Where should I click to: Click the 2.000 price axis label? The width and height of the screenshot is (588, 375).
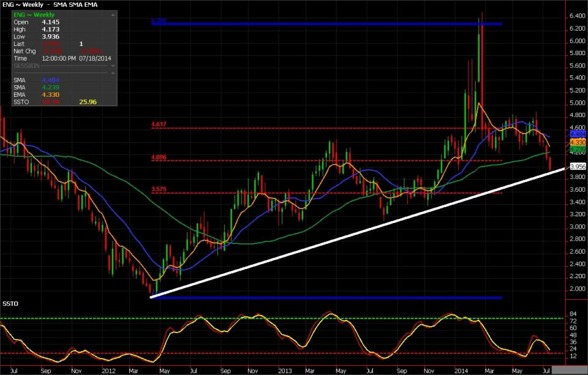point(577,289)
